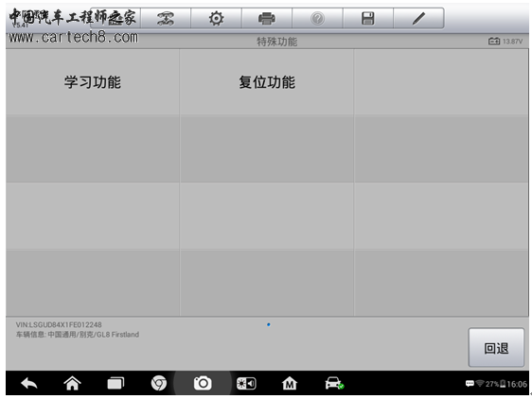Viewport: 532px width, 399px height.
Task: Tap the camera screenshot icon
Action: coord(203,384)
